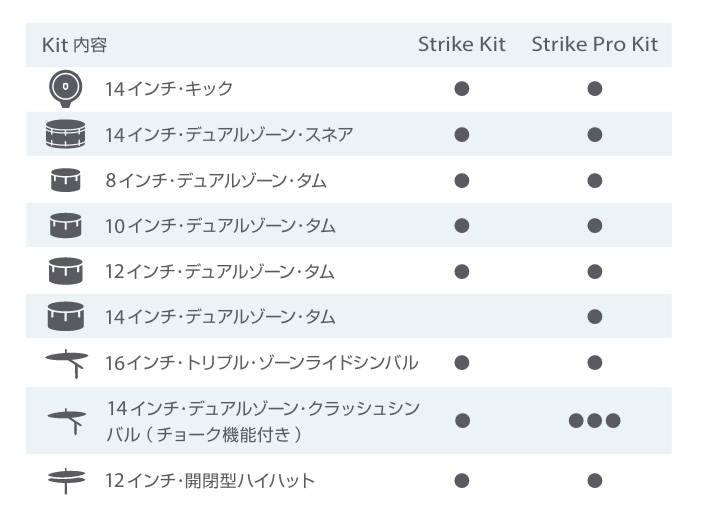Select the 12-inch hi-hat icon
720x519 pixels.
[x=67, y=481]
